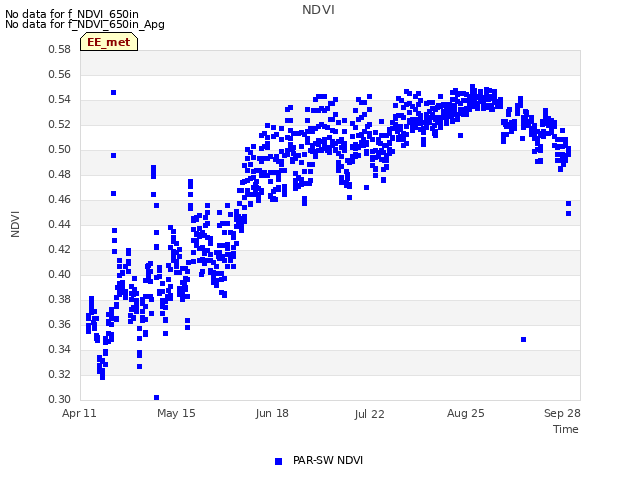
Task: Click the 0.54 y-axis tick label
Action: 60,100
